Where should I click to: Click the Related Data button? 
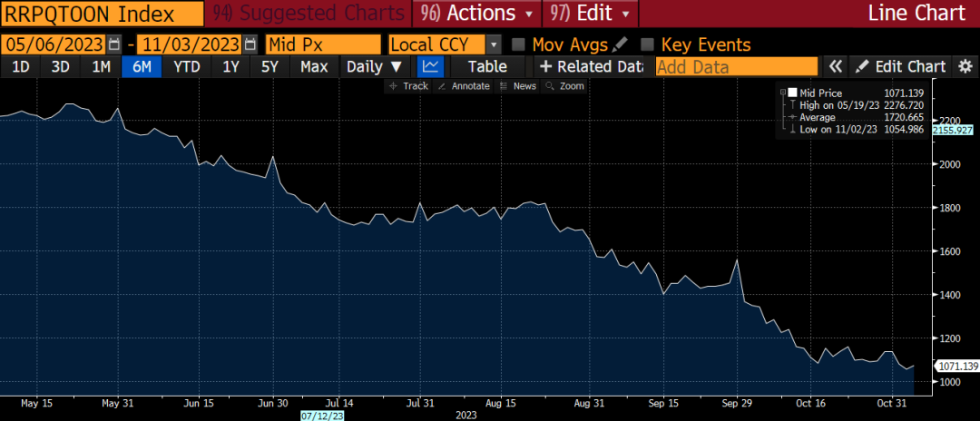[x=591, y=66]
